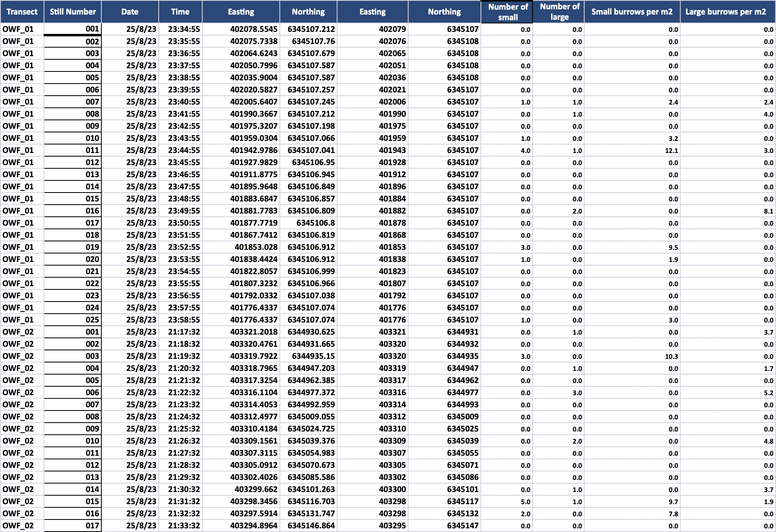This screenshot has height=532, width=776.
Task: Select small burrows density 1.9 at 23:53:55
Action: point(632,259)
